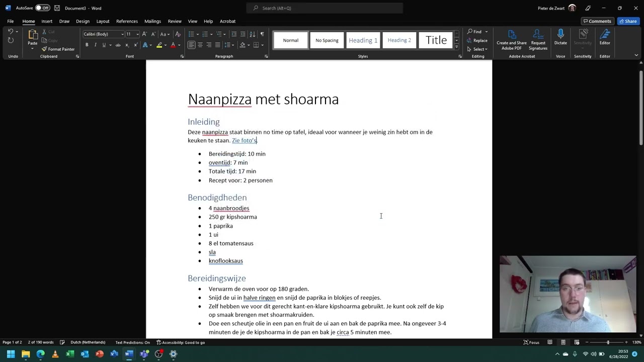The width and height of the screenshot is (644, 362).
Task: Expand the bullet list options arrow
Action: coord(197,34)
